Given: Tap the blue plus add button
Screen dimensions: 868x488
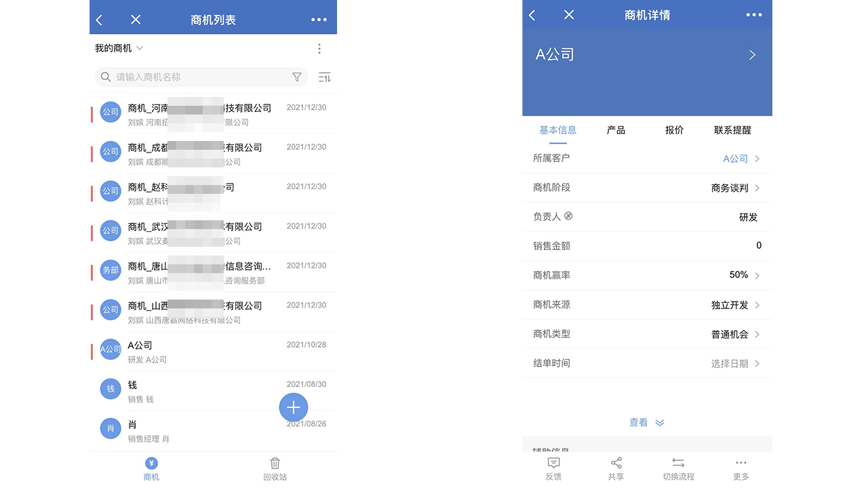Looking at the screenshot, I should click(294, 407).
